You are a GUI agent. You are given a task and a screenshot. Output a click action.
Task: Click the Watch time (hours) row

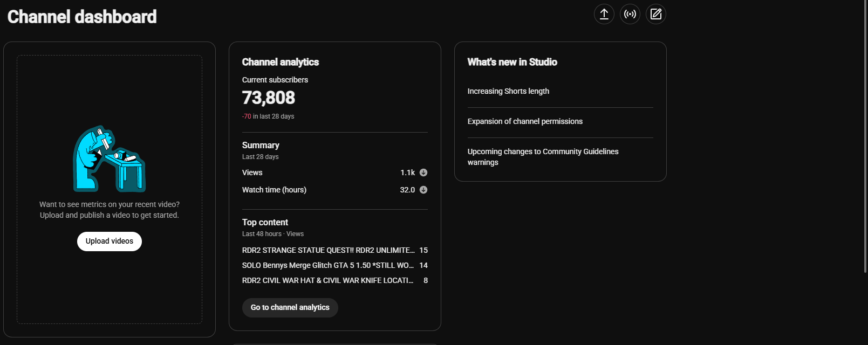[x=334, y=190]
